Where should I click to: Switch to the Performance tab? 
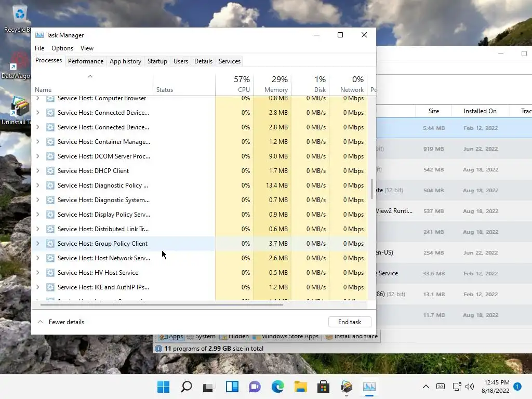86,61
